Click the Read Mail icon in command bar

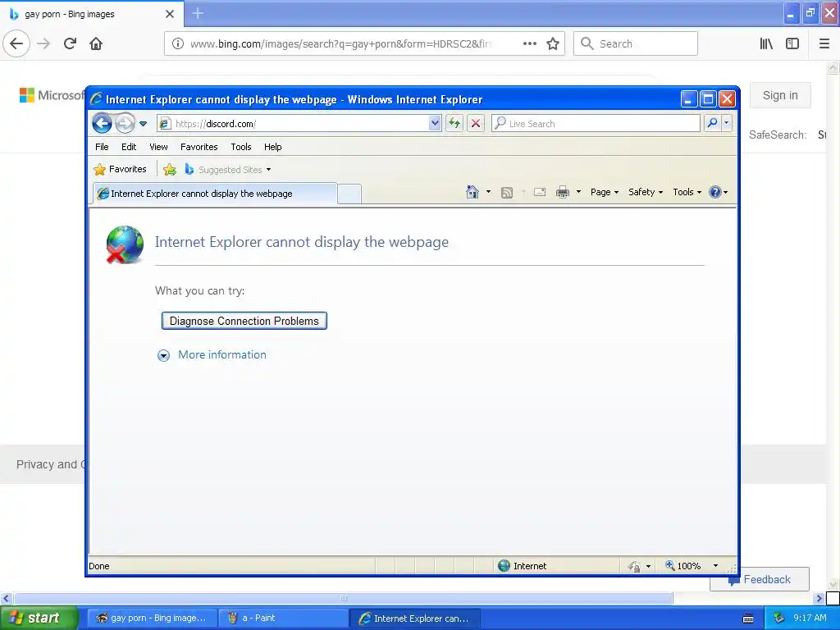(x=540, y=192)
